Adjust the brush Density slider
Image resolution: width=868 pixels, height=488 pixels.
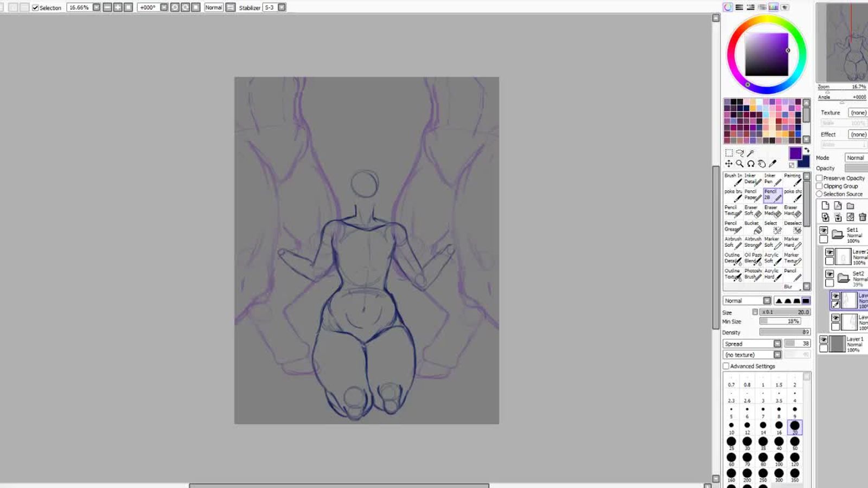pos(784,332)
